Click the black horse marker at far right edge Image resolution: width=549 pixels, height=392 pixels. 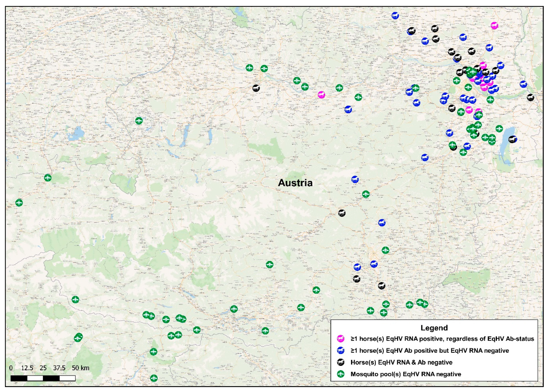click(530, 97)
